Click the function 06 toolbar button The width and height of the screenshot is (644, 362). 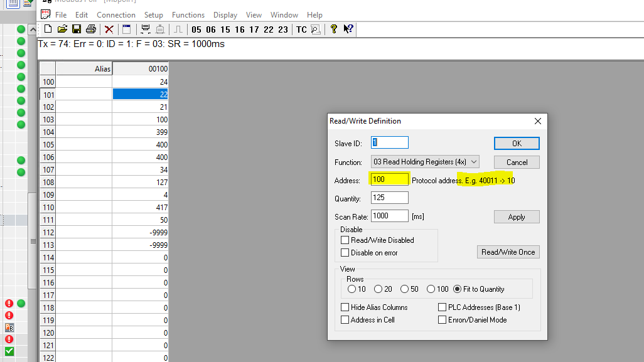(x=211, y=29)
